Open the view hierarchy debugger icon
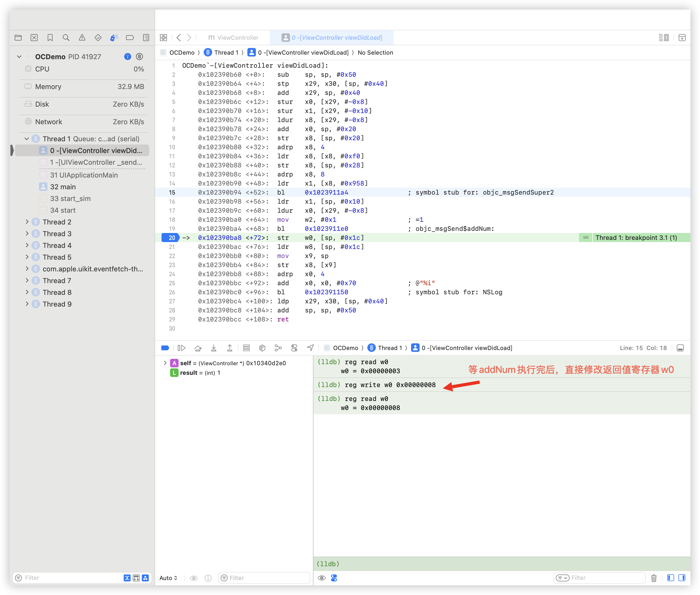700x595 pixels. (x=262, y=348)
